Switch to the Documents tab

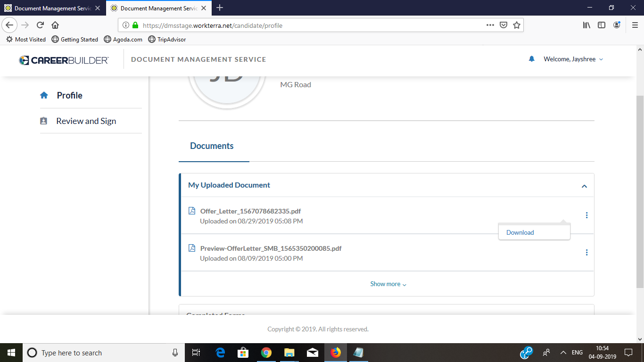tap(212, 146)
